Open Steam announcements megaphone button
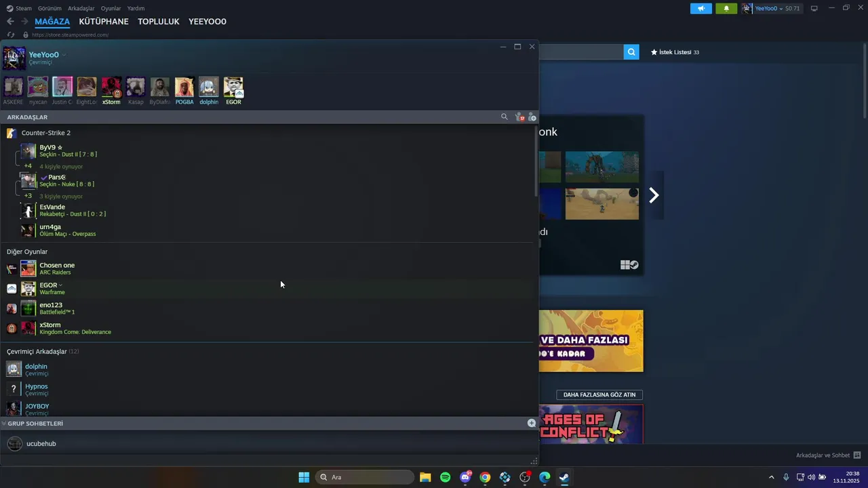 tap(701, 8)
